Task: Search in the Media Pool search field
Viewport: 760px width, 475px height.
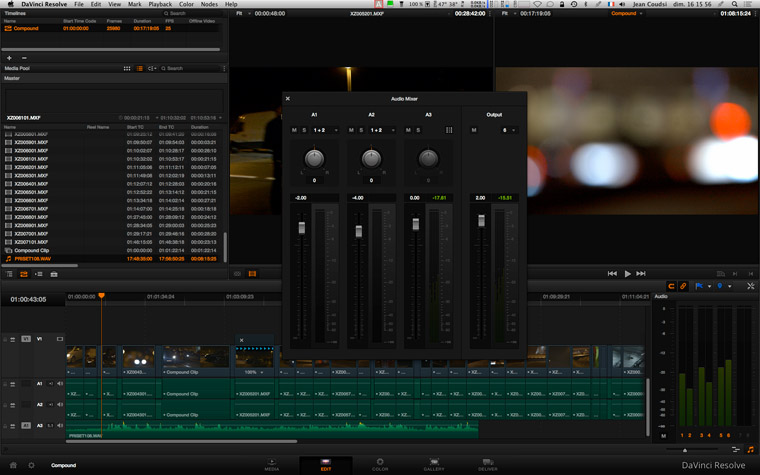Action: (190, 69)
